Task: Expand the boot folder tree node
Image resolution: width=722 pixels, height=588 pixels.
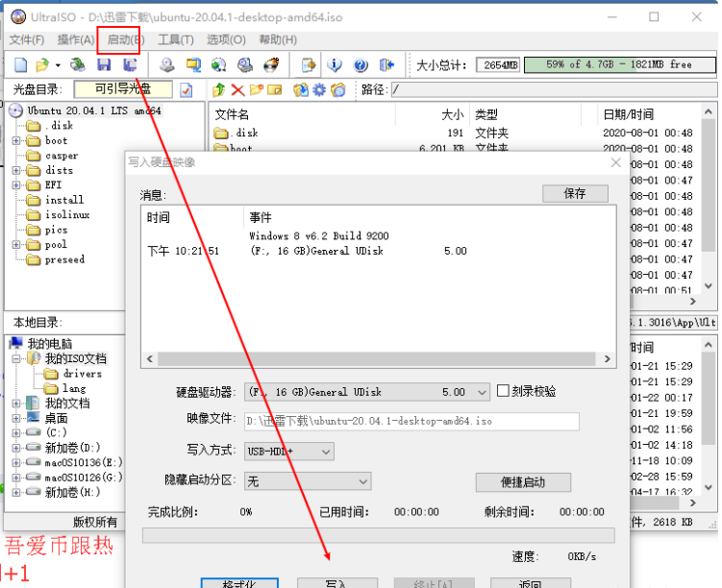Action: [x=16, y=140]
